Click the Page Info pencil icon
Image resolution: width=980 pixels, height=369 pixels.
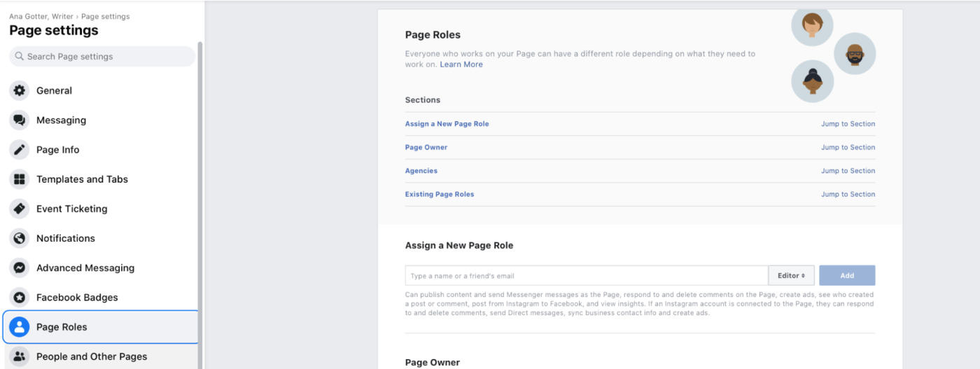coord(20,150)
